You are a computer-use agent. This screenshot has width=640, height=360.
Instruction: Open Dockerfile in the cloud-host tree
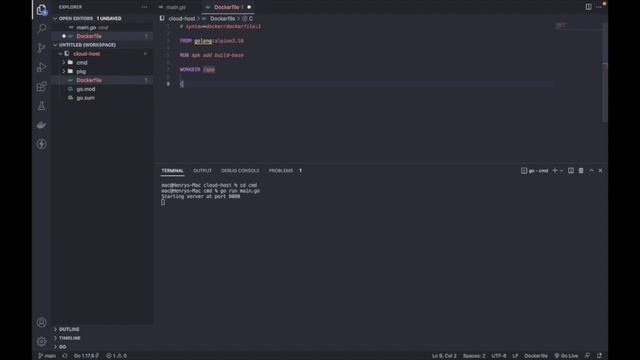coord(102,80)
